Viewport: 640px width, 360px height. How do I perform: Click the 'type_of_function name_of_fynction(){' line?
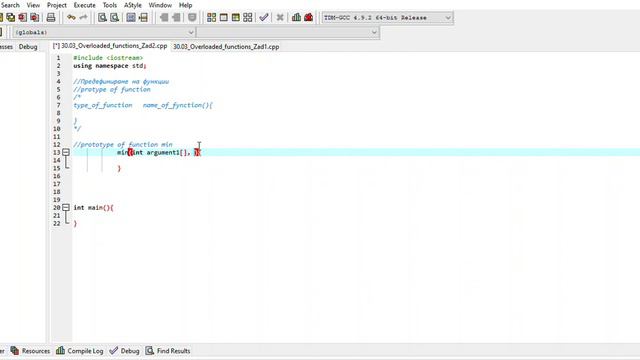pos(143,105)
